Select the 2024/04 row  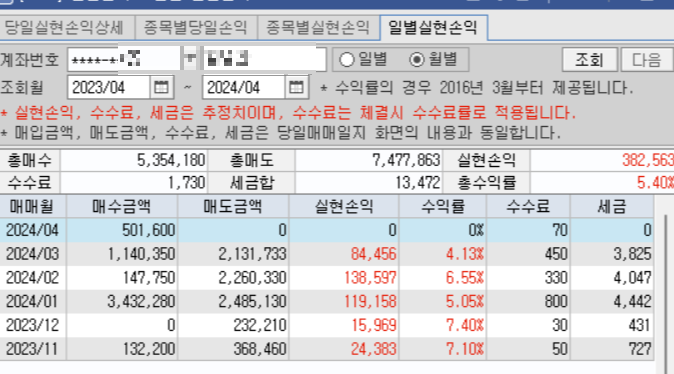tap(327, 230)
